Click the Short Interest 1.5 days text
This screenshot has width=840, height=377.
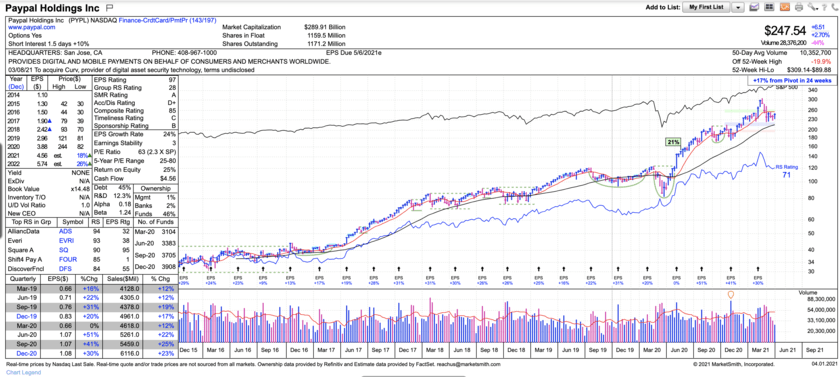(x=49, y=43)
